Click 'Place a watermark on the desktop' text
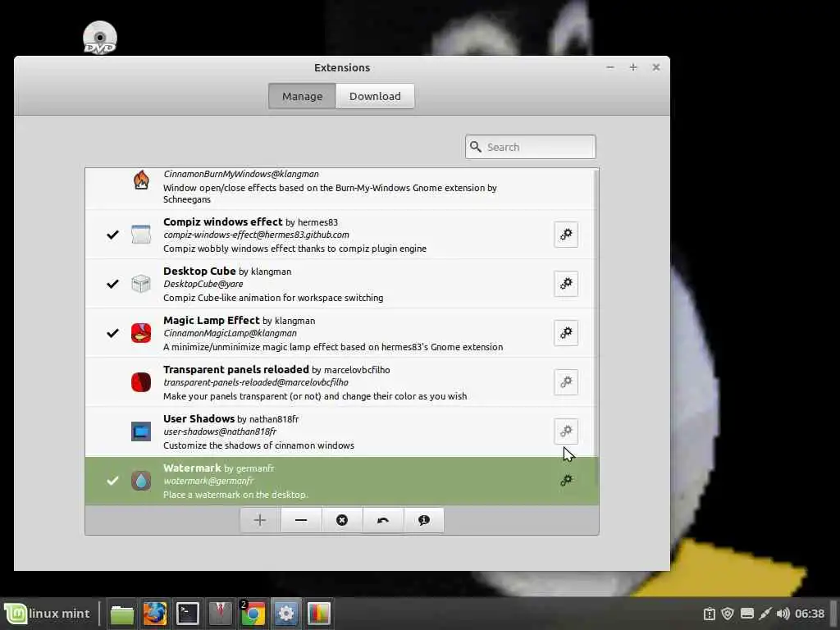Screen dimensions: 840x630 [235, 495]
